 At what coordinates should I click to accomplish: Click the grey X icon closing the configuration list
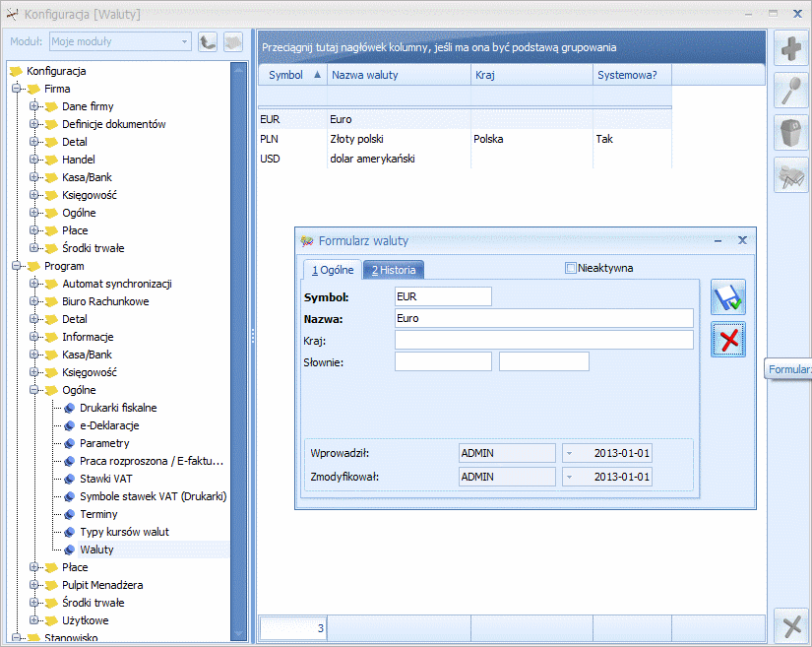click(790, 626)
